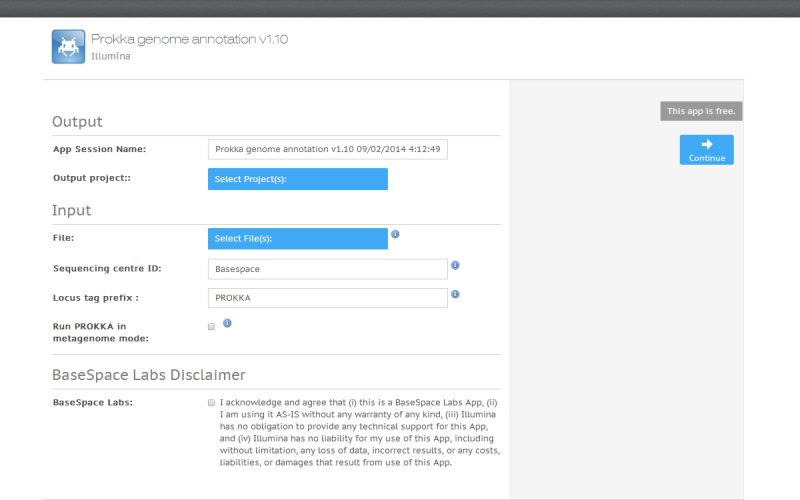Click the 'Output project::' label
This screenshot has width=800, height=500.
coord(92,178)
